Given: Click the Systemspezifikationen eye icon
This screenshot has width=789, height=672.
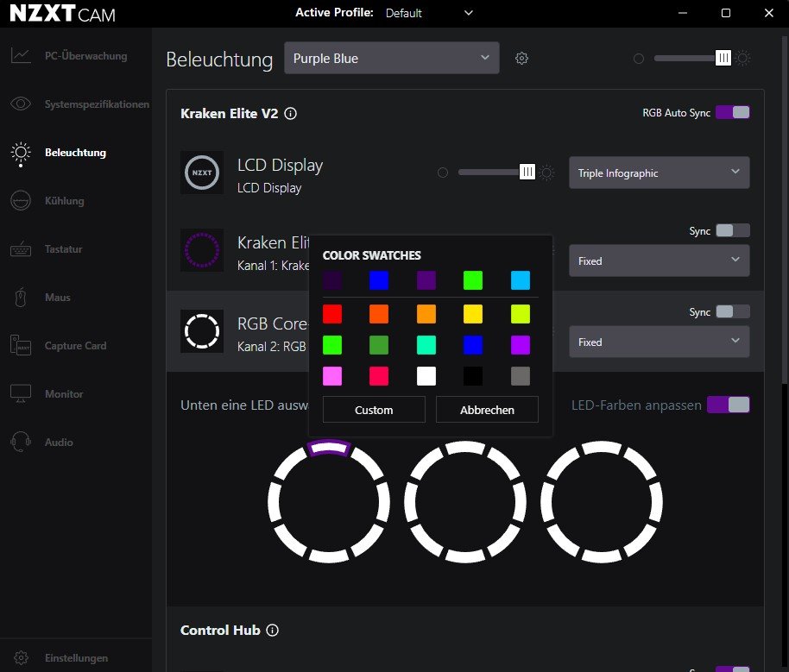Looking at the screenshot, I should coord(21,104).
